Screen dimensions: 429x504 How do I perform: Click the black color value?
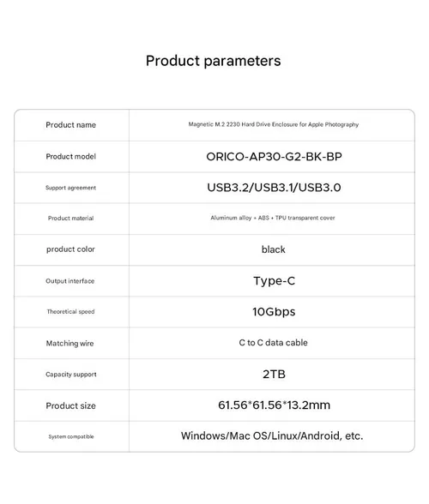(273, 249)
